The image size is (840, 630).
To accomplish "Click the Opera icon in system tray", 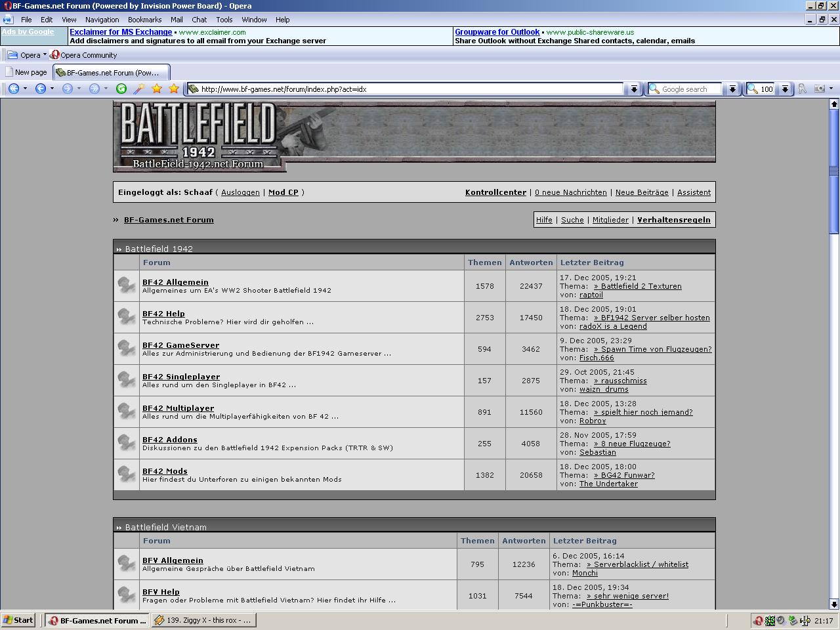I will (758, 620).
